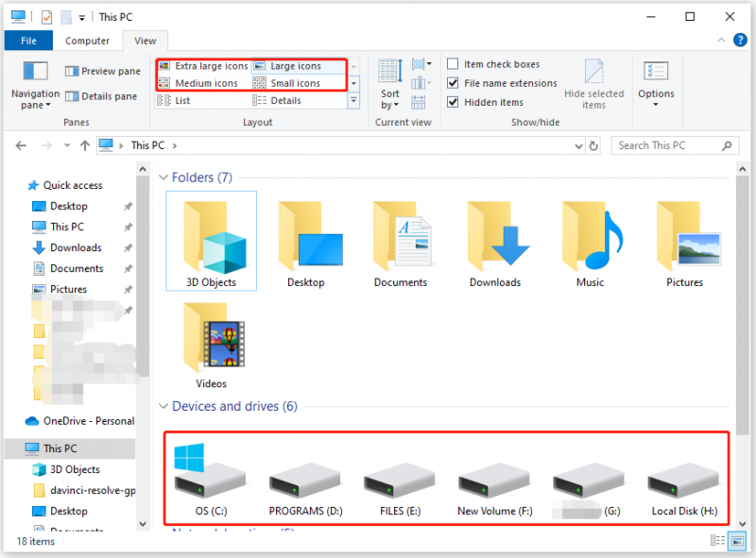The width and height of the screenshot is (756, 558).
Task: Click Hide selected items button
Action: click(594, 85)
